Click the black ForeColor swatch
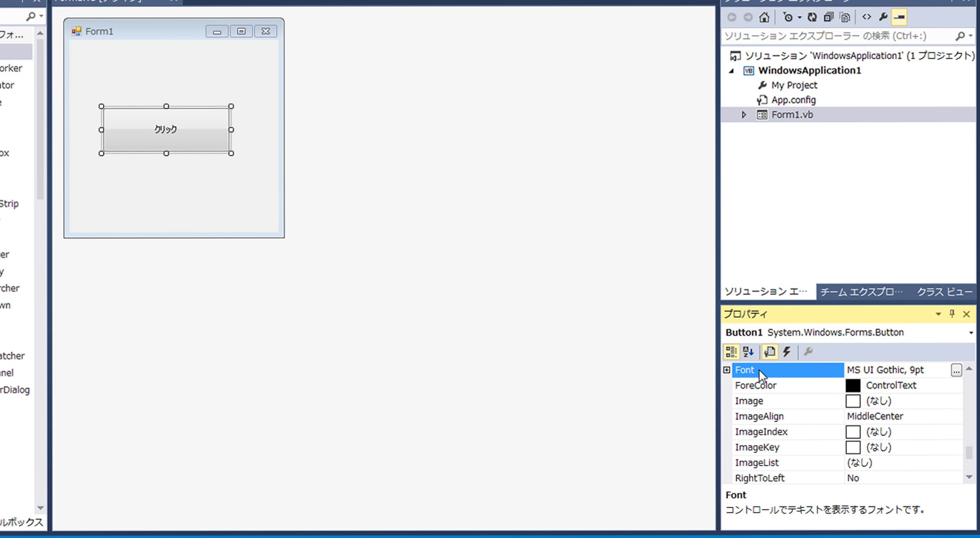The width and height of the screenshot is (980, 538). click(853, 385)
